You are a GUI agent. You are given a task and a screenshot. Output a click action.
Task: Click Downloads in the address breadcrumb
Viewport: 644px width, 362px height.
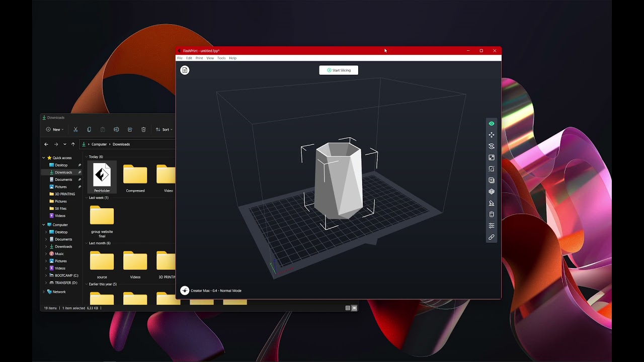(121, 144)
